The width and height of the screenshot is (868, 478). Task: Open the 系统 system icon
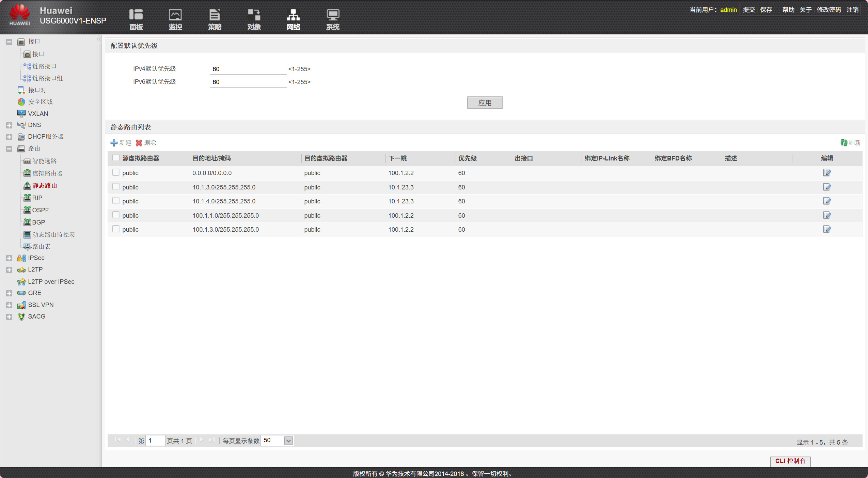pyautogui.click(x=333, y=15)
